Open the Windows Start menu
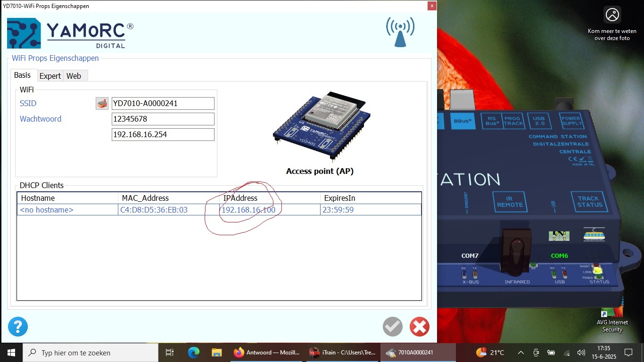Screen dimensions: 644x362 pyautogui.click(x=11, y=353)
